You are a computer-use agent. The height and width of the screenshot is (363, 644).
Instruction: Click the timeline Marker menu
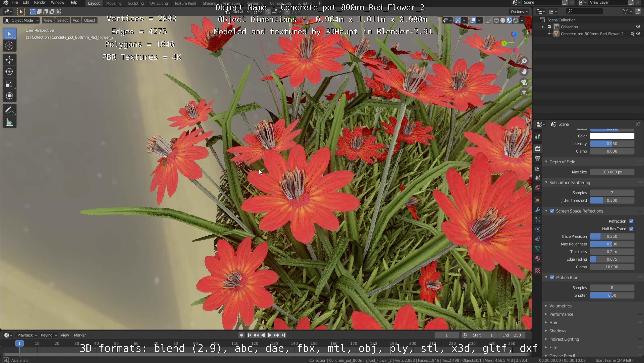pyautogui.click(x=80, y=335)
